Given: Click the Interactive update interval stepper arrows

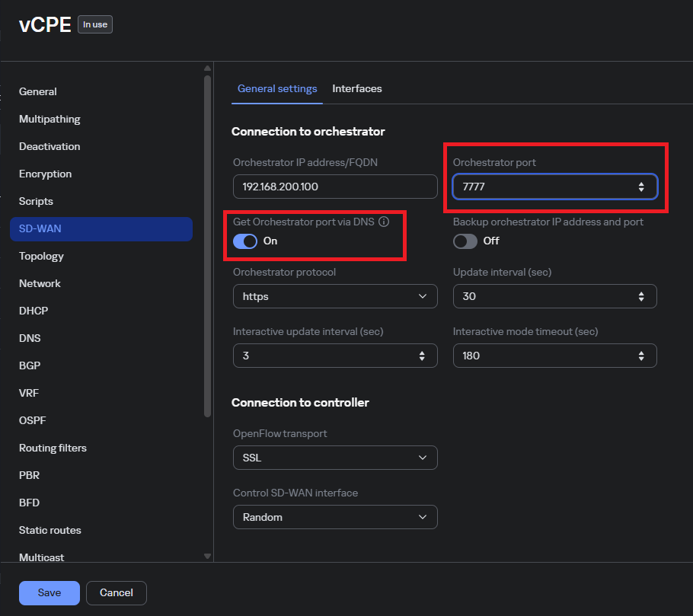Looking at the screenshot, I should pos(422,356).
